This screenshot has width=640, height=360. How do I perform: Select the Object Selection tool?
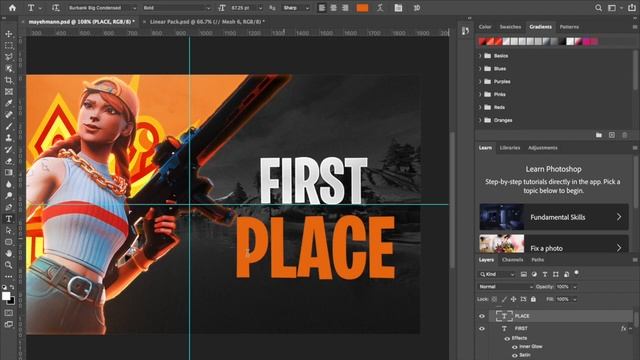[9, 69]
